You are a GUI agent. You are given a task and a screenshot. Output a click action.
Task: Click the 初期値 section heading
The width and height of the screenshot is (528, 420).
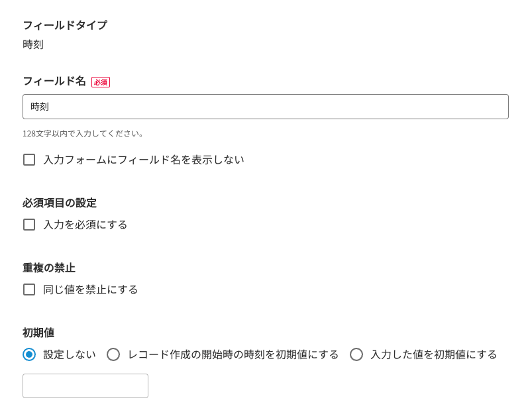pyautogui.click(x=38, y=333)
